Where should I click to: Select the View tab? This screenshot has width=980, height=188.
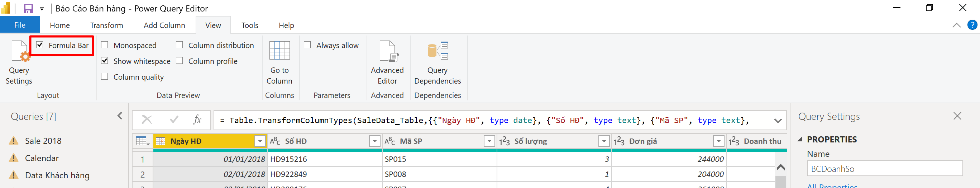click(x=213, y=25)
